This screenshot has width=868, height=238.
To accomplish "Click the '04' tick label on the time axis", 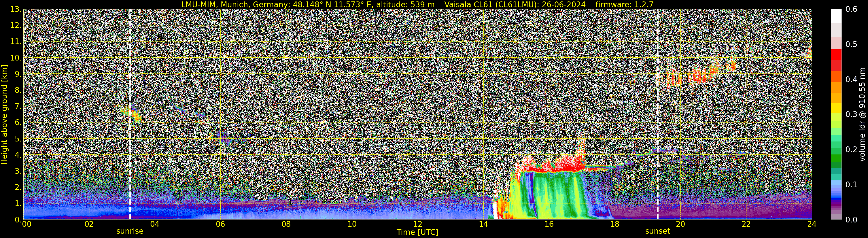I will [x=154, y=224].
